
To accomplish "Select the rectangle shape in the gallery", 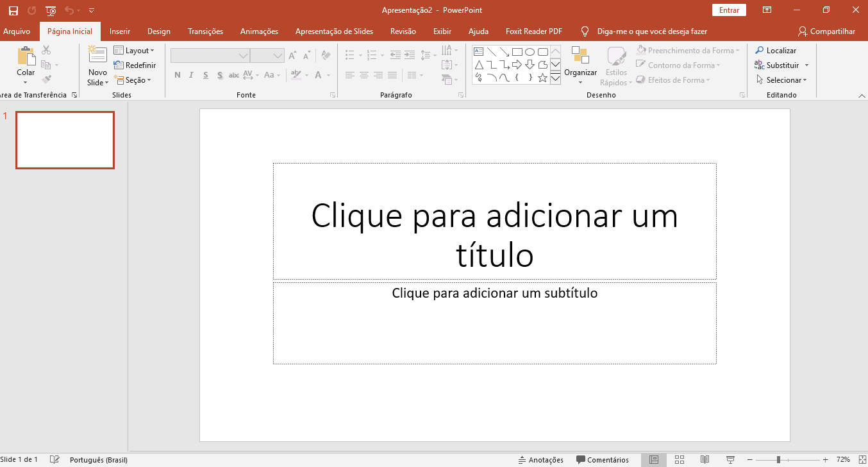I will tap(517, 52).
